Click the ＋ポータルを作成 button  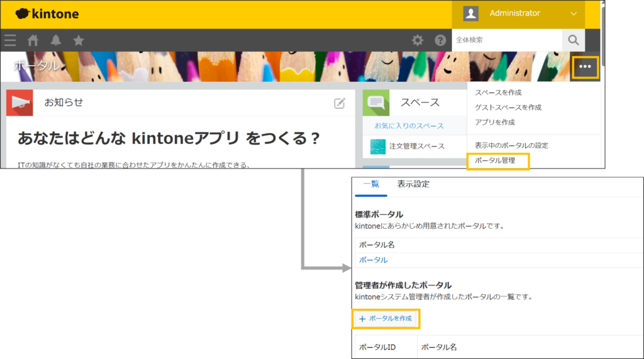point(386,319)
